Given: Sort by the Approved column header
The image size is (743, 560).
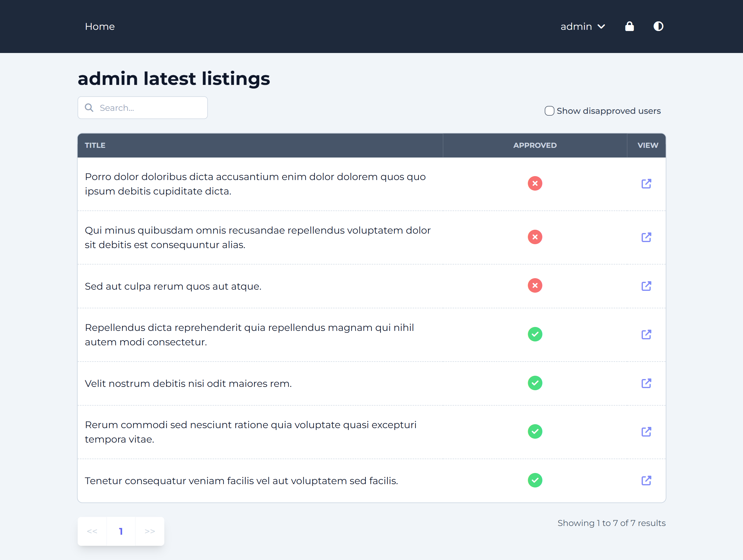Looking at the screenshot, I should [x=535, y=145].
